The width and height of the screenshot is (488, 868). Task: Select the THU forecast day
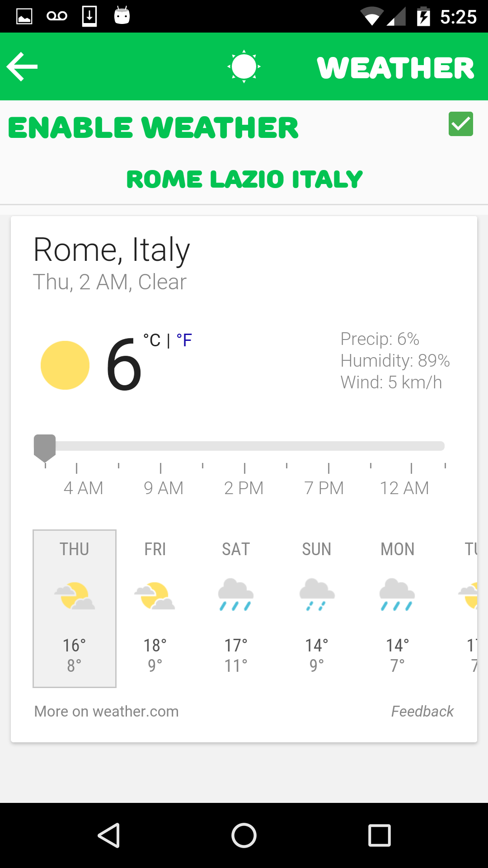[x=75, y=608]
